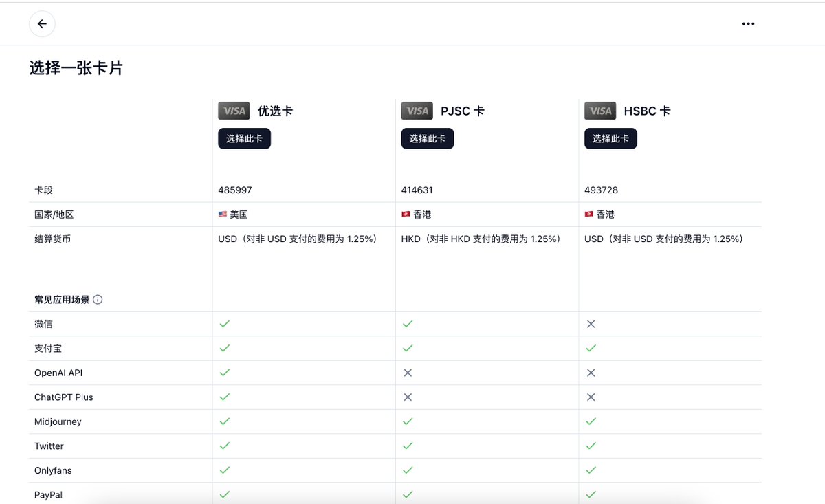Image resolution: width=825 pixels, height=504 pixels.
Task: Click the 香港 text under HSBC 卡
Action: (x=605, y=215)
